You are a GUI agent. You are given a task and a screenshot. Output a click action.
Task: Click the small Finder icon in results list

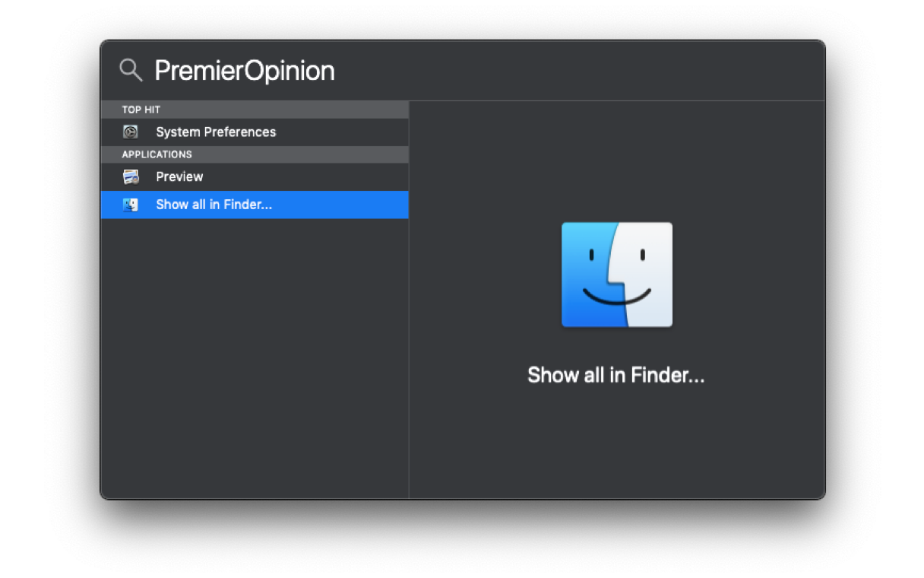click(131, 205)
